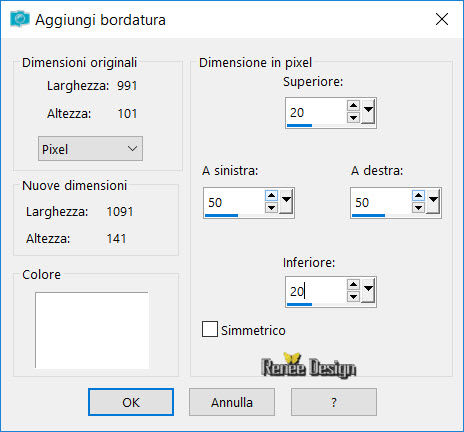This screenshot has height=432, width=464.
Task: Open the A destra slider popup arrow
Action: tap(433, 201)
